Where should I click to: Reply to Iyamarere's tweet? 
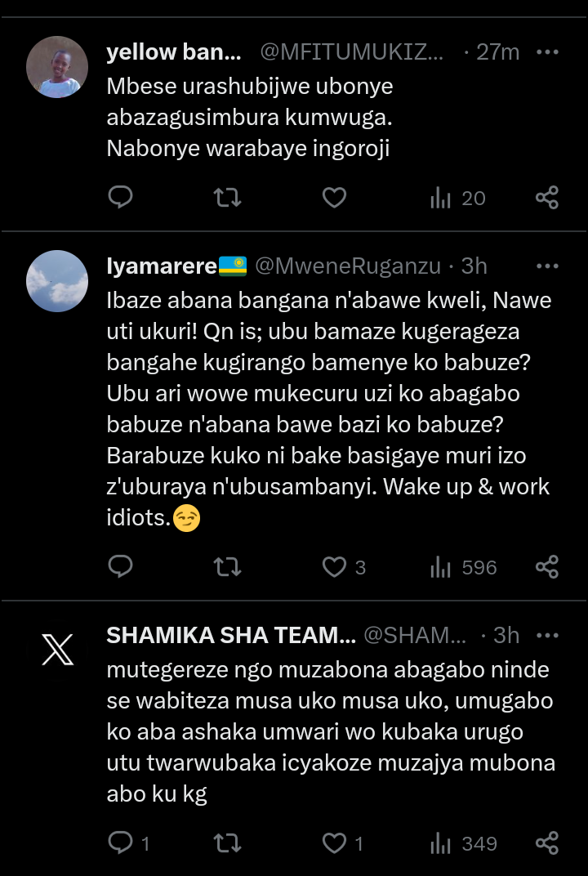120,566
